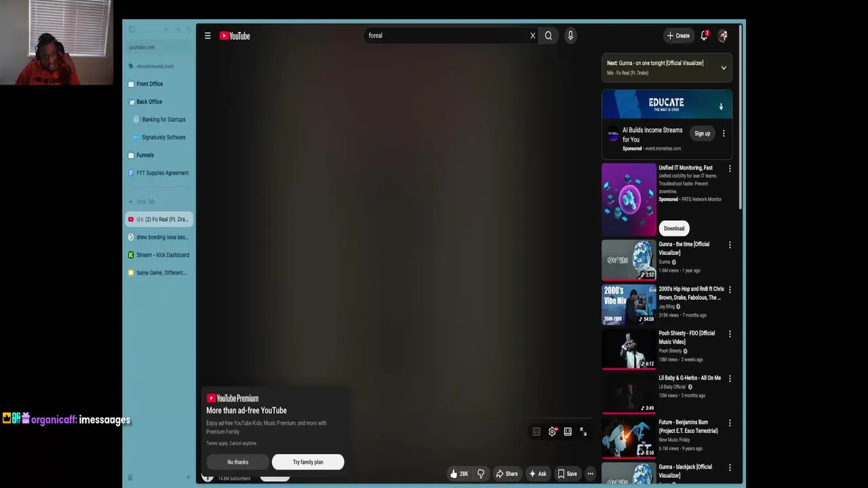Open more actions ellipsis under video
This screenshot has width=868, height=488.
(591, 474)
